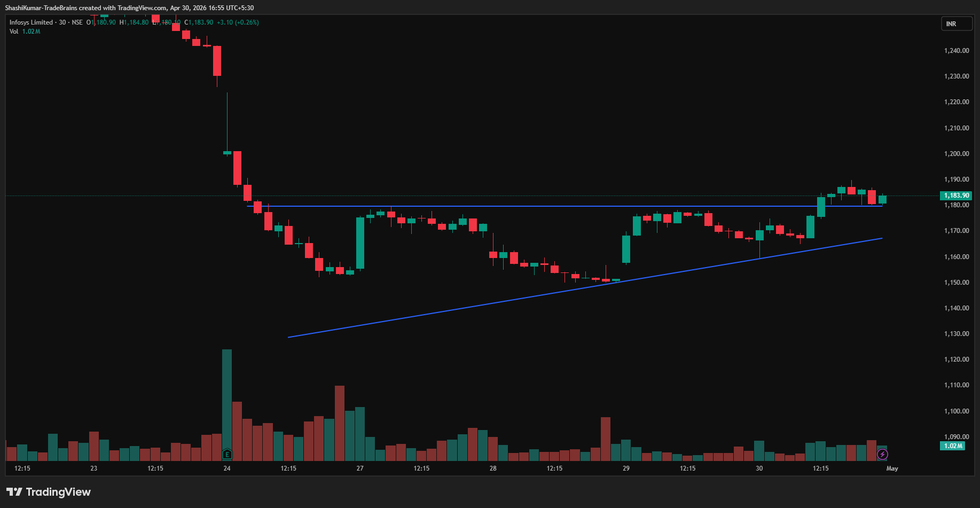
Task: Click the closing price value C1,183.90
Action: click(199, 22)
